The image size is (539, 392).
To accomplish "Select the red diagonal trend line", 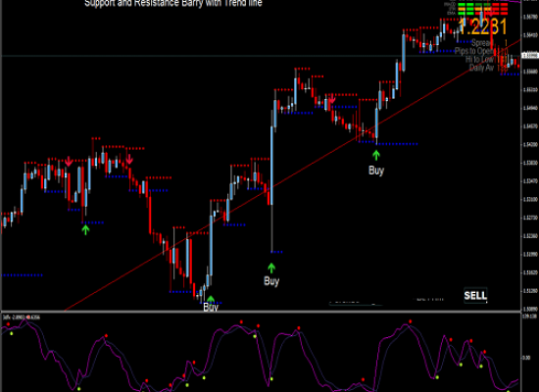I will coord(292,175).
